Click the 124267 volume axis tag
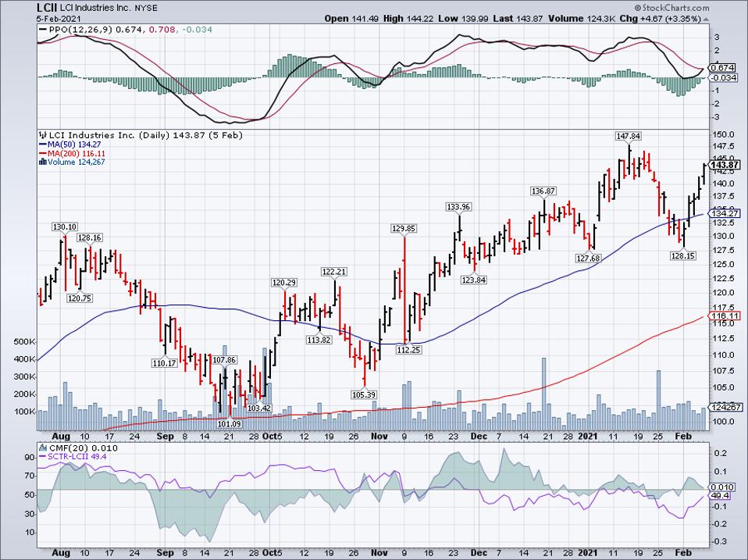The height and width of the screenshot is (560, 748). 725,408
